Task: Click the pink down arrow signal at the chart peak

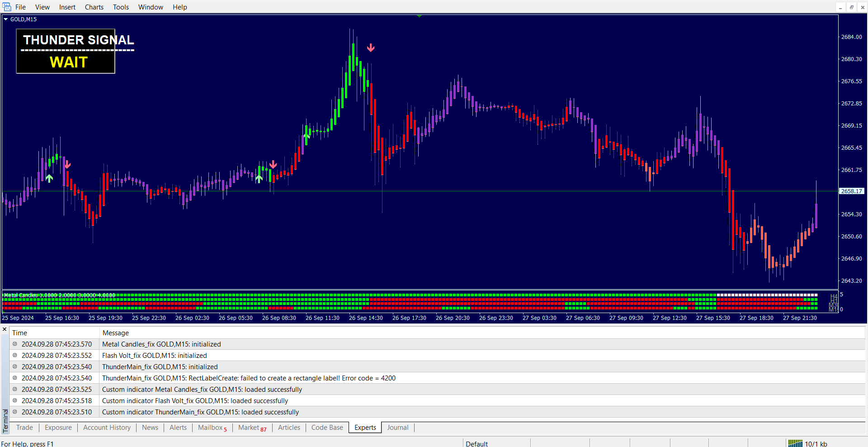Action: point(371,48)
